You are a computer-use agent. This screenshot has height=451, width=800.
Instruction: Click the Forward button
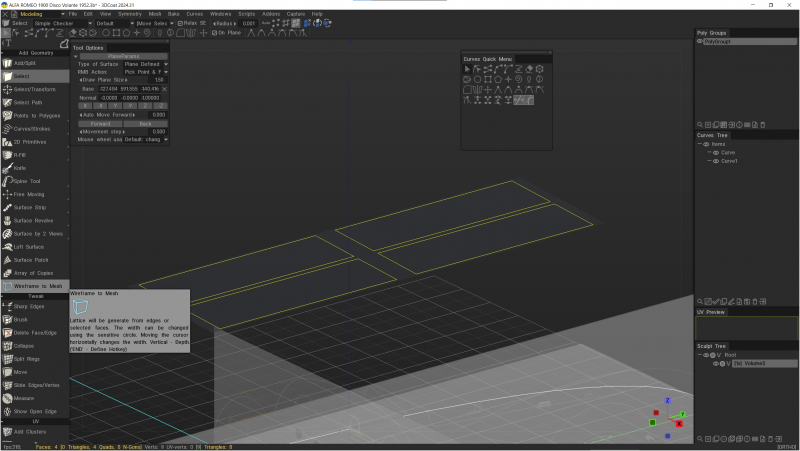(x=98, y=123)
